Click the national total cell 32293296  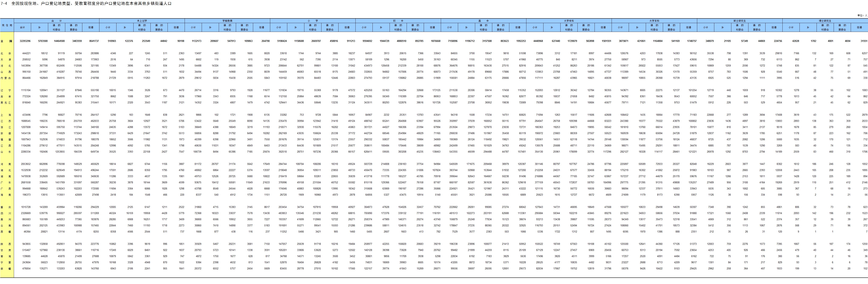click(25, 41)
